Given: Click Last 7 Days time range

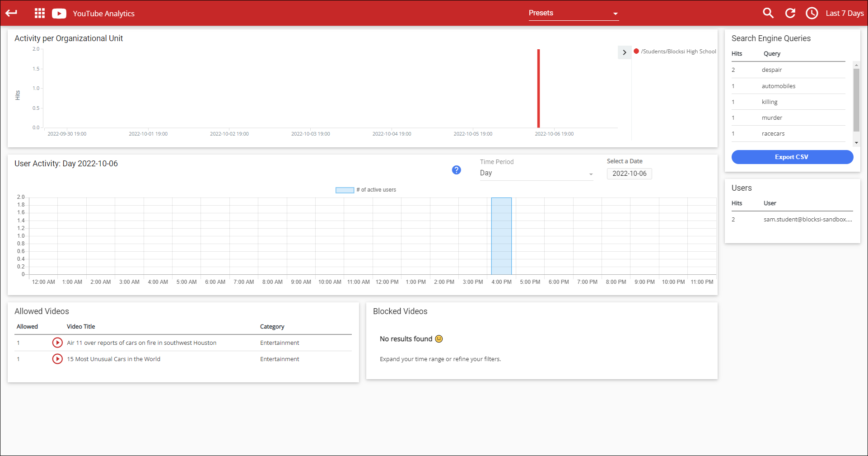Looking at the screenshot, I should pyautogui.click(x=845, y=14).
